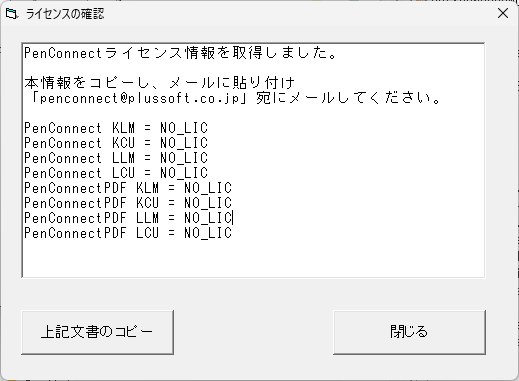Close the license confirmation dialog with X
Viewport: 519px width, 381px height.
click(503, 14)
